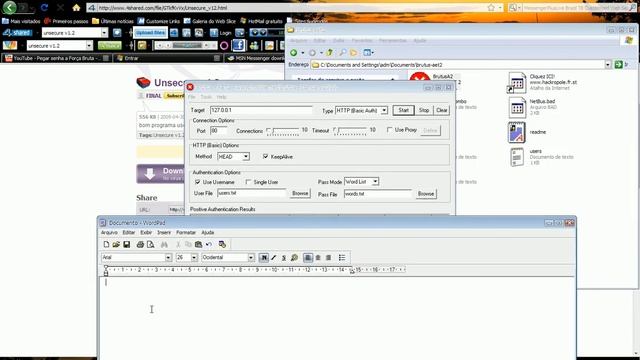Enable the Single User checkbox
Screen dimensions: 640x360
(x=248, y=182)
